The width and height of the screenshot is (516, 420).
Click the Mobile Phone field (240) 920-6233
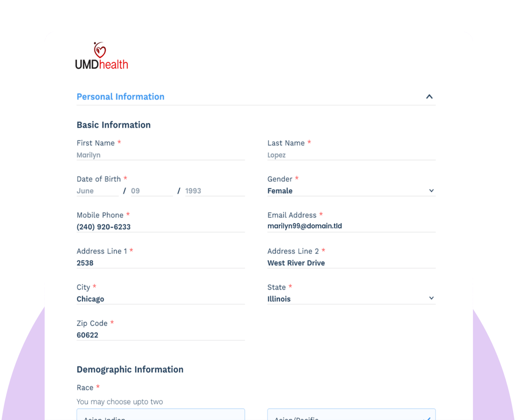click(161, 227)
